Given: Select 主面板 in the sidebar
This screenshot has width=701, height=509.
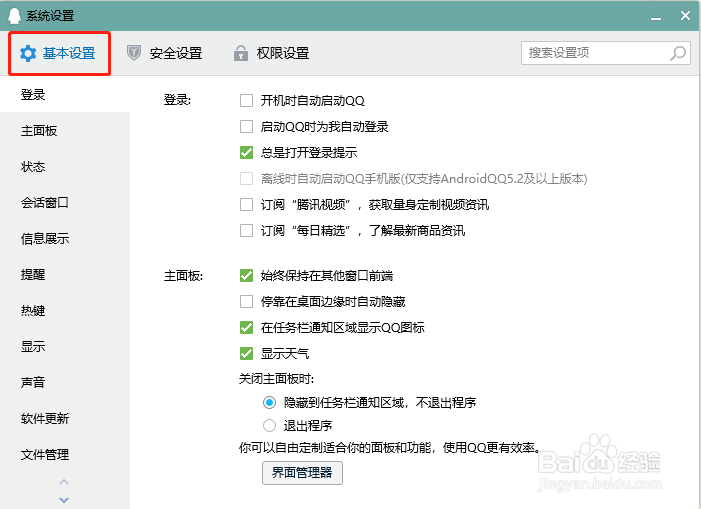Looking at the screenshot, I should (65, 130).
